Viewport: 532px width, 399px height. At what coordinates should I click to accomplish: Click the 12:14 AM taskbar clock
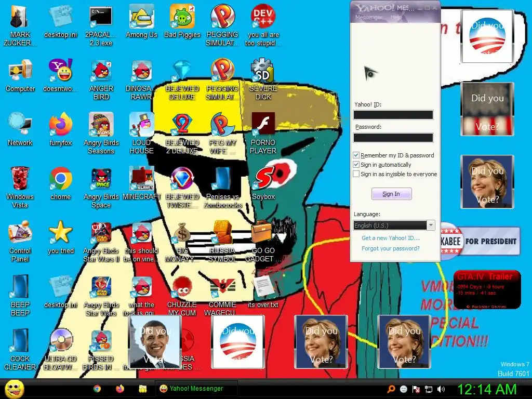[x=487, y=389]
